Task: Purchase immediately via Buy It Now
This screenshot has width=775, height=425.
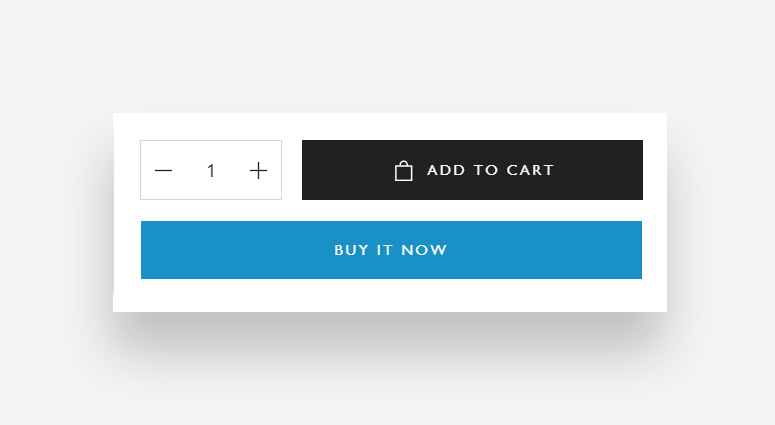Action: pos(391,250)
